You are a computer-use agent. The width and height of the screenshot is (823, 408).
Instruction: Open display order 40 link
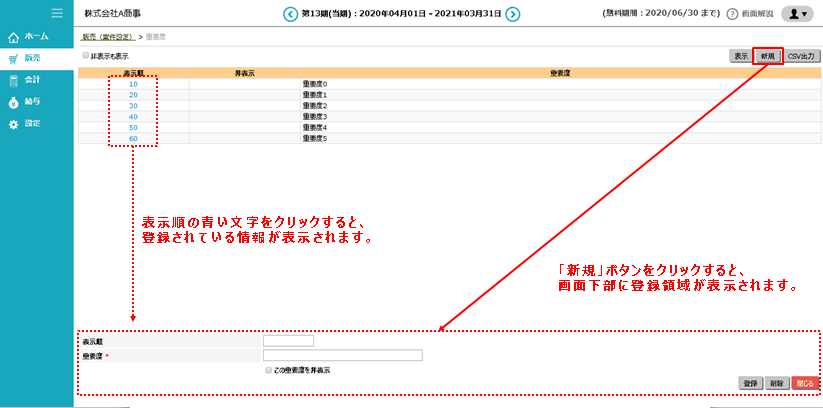[133, 117]
